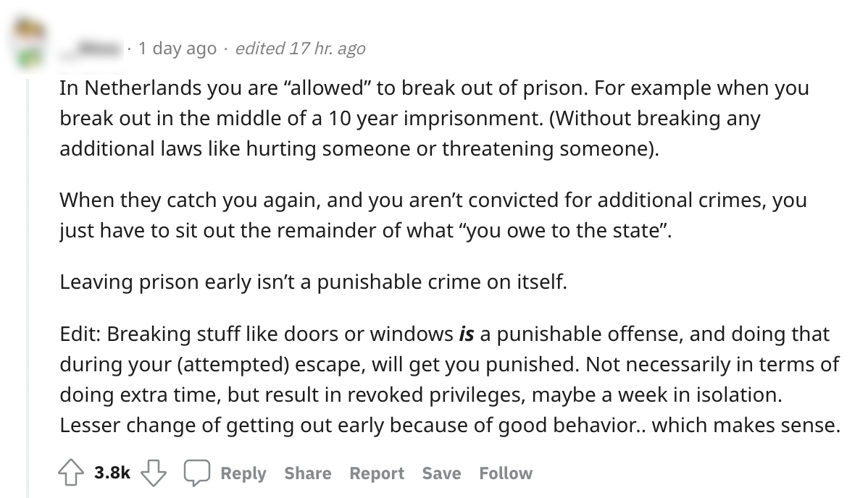This screenshot has height=498, width=868.
Task: Save the comment for later
Action: click(441, 473)
